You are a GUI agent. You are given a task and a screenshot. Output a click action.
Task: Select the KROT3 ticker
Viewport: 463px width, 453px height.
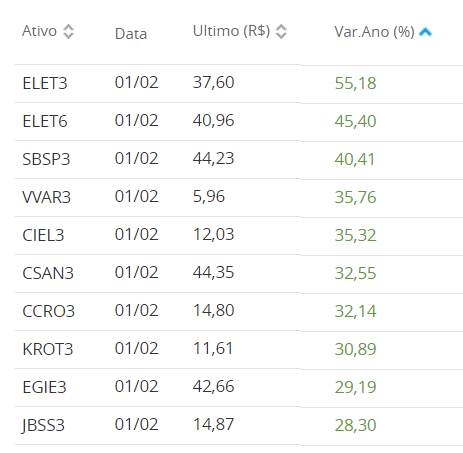48,349
